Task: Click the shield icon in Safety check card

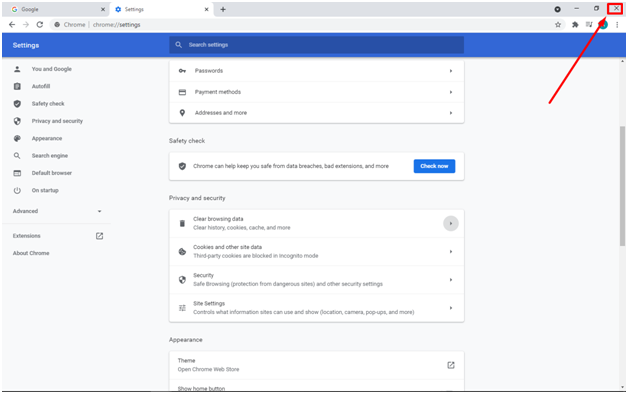Action: click(182, 166)
